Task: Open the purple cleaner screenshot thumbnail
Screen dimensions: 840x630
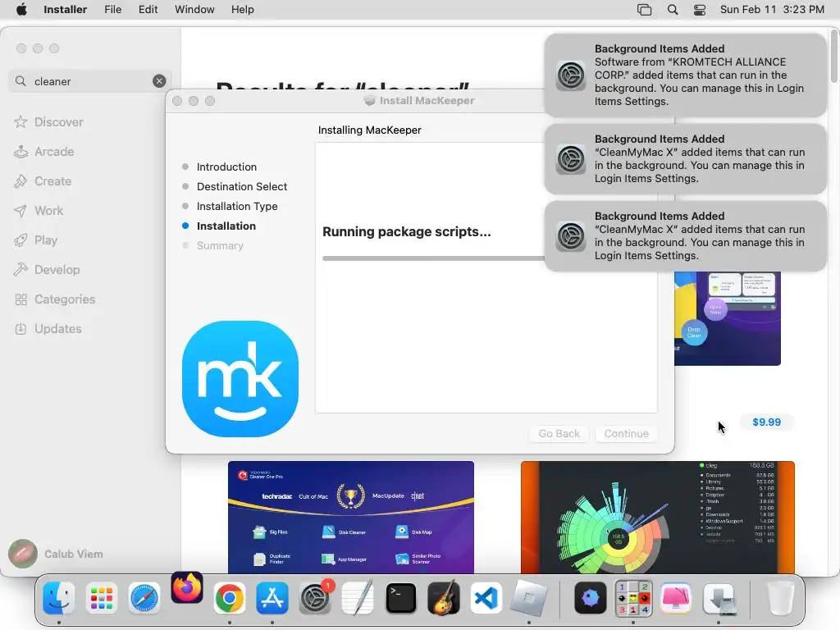Action: coord(728,318)
